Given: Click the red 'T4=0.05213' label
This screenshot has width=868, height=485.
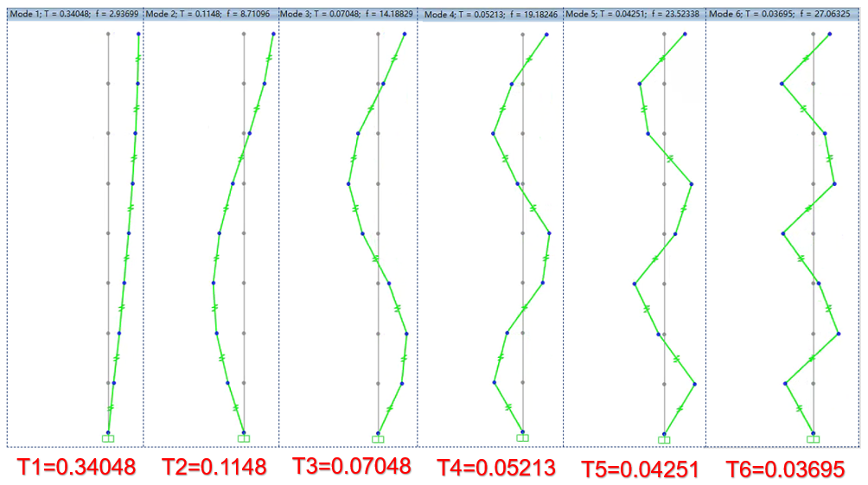Looking at the screenshot, I should [x=496, y=468].
